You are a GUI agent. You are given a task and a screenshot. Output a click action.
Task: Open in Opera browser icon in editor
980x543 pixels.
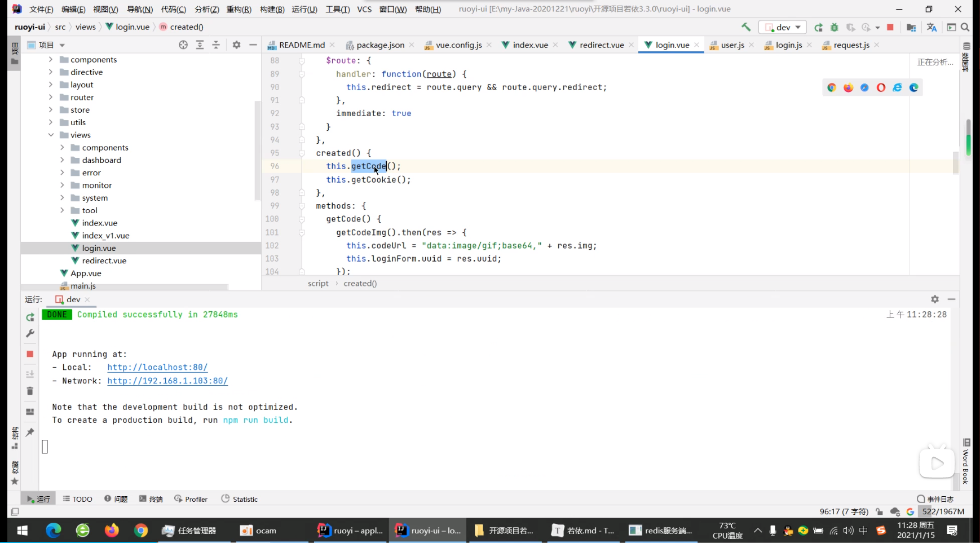click(881, 87)
